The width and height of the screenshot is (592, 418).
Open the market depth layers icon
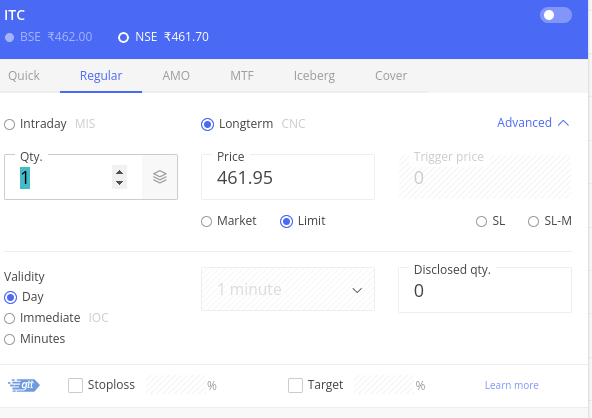click(160, 177)
